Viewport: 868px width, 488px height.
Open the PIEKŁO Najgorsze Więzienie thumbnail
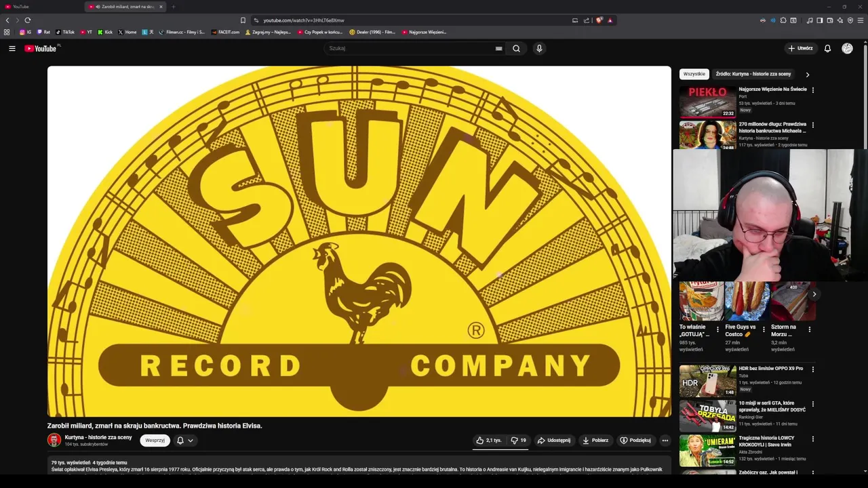pyautogui.click(x=707, y=102)
